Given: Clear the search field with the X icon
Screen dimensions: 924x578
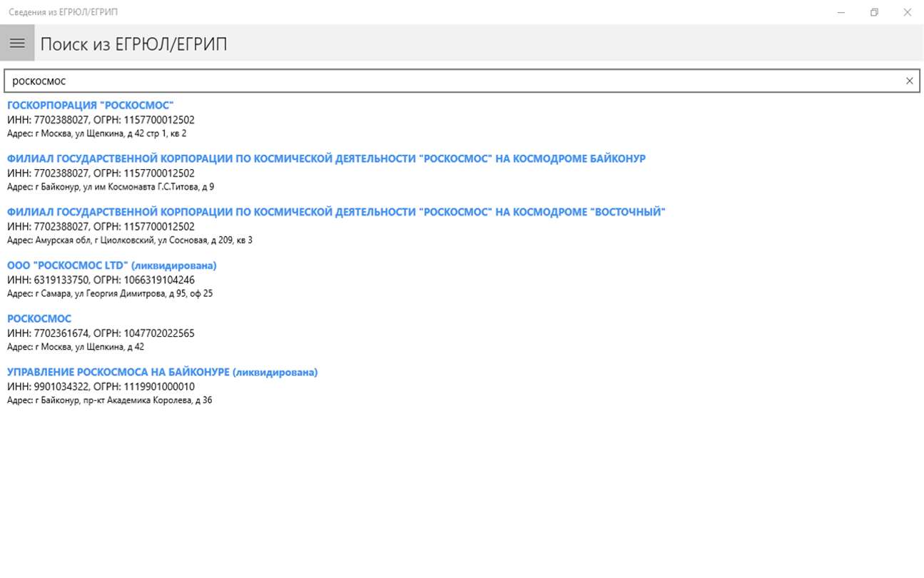Looking at the screenshot, I should pyautogui.click(x=909, y=81).
